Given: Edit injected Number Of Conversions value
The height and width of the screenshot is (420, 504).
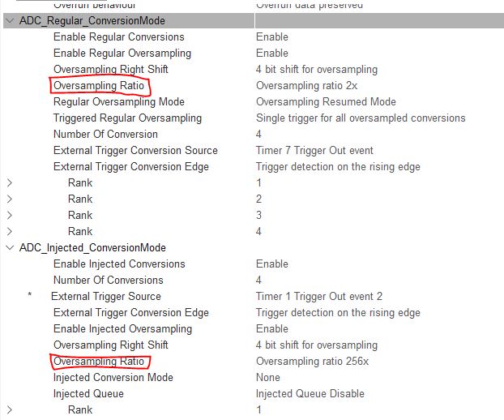Looking at the screenshot, I should [x=258, y=281].
